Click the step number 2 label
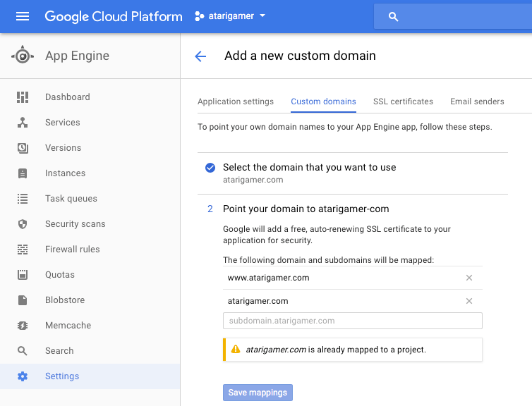This screenshot has width=532, height=406. (x=210, y=209)
